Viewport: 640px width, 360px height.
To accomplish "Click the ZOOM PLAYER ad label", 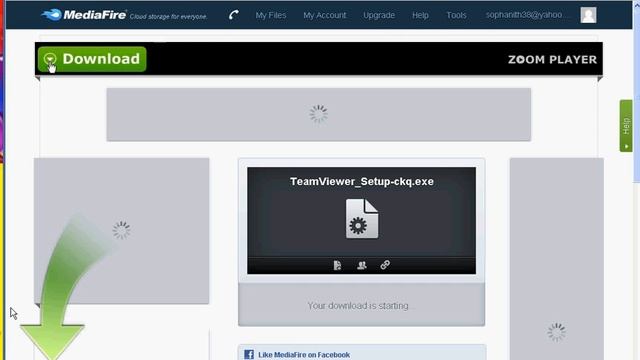I will [552, 60].
